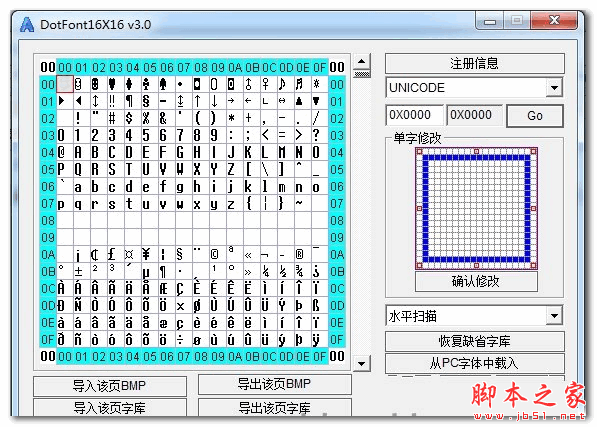Screen dimensions: 597x427
Task: Click the 导入该页BMP import page BMP button
Action: (x=110, y=386)
